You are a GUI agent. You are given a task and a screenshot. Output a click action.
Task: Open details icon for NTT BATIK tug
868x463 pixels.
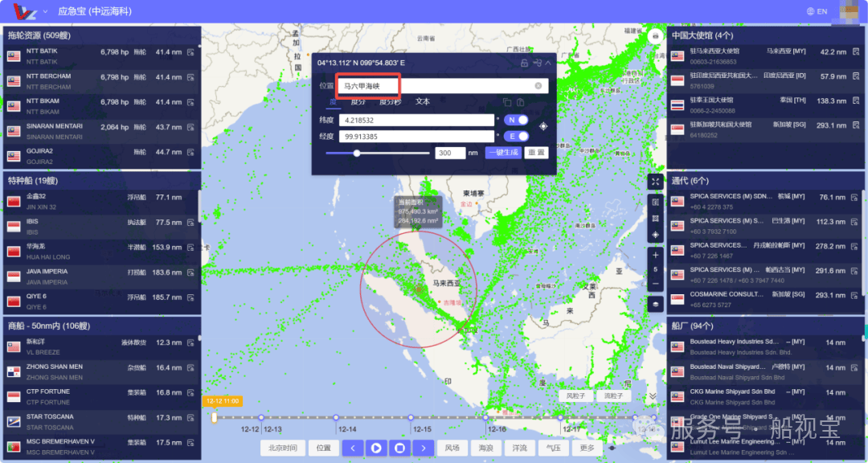[191, 52]
